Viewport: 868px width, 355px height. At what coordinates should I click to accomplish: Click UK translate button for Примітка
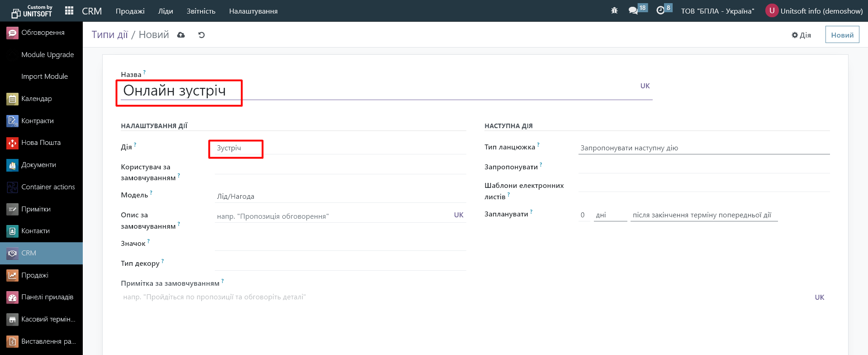tap(820, 297)
